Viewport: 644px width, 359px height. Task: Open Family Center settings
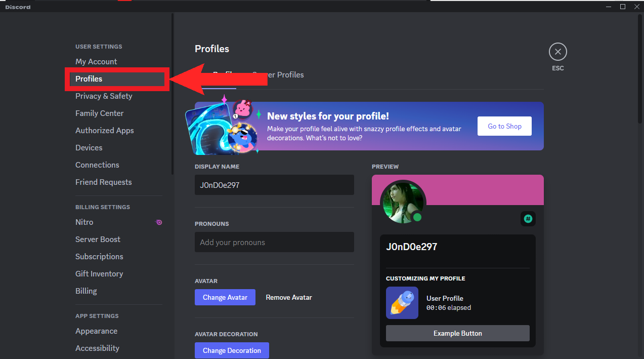click(100, 113)
